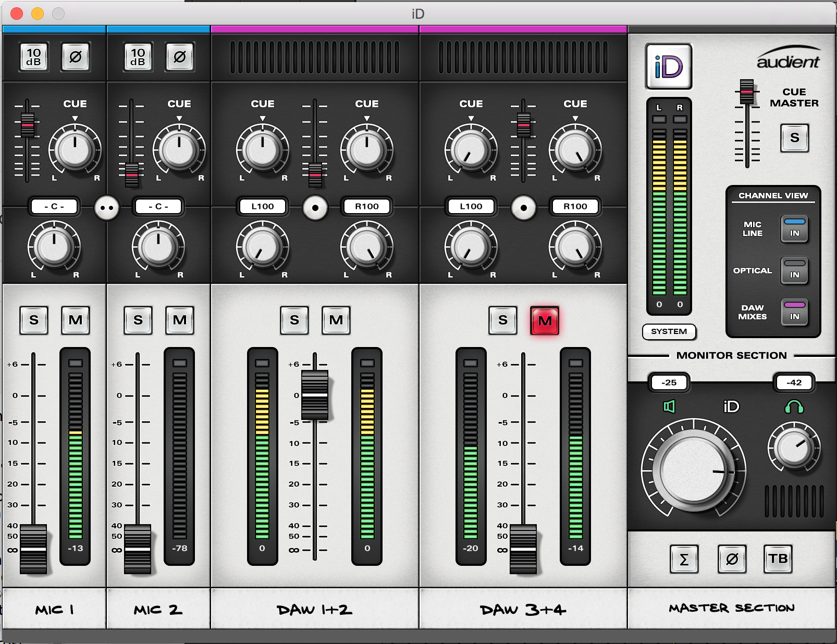
Task: Click the stereo link button between Mic 1 and Mic 2
Action: [x=107, y=207]
